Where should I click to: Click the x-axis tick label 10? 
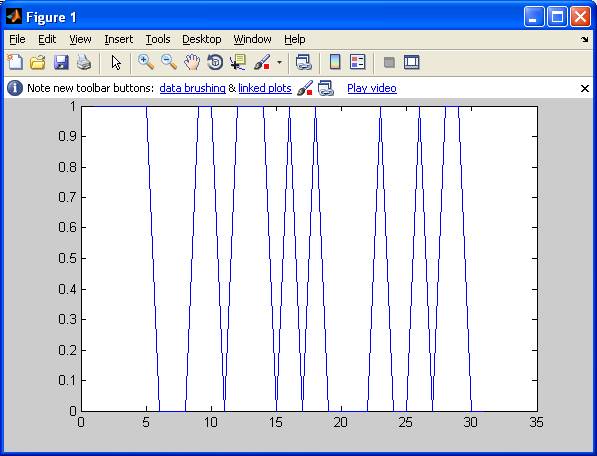(211, 422)
